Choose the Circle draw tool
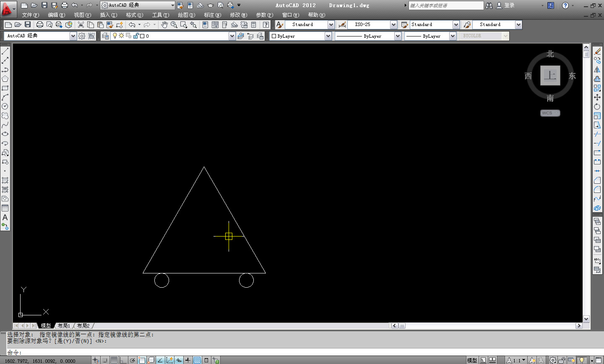 (x=5, y=107)
